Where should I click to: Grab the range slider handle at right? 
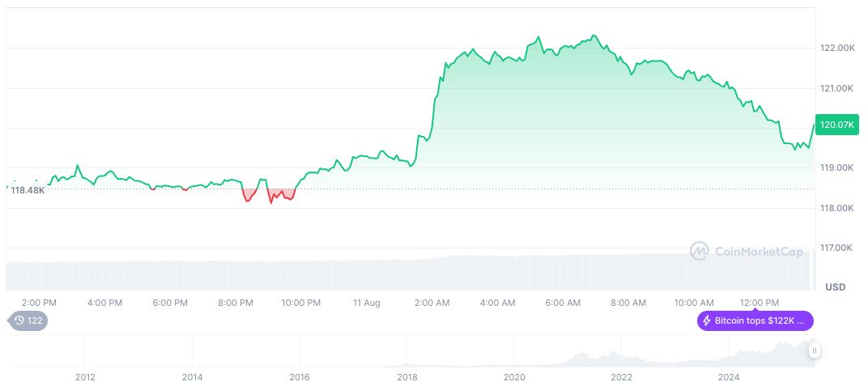tap(814, 350)
